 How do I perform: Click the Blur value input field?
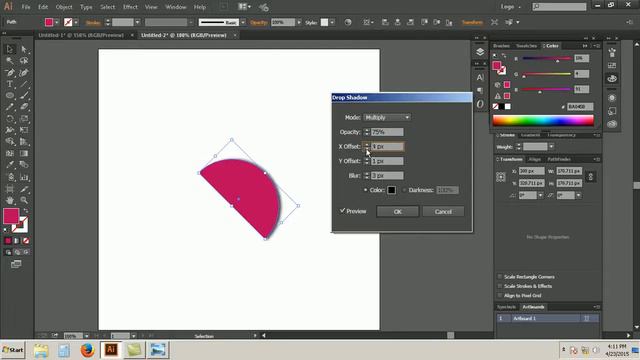pyautogui.click(x=387, y=176)
